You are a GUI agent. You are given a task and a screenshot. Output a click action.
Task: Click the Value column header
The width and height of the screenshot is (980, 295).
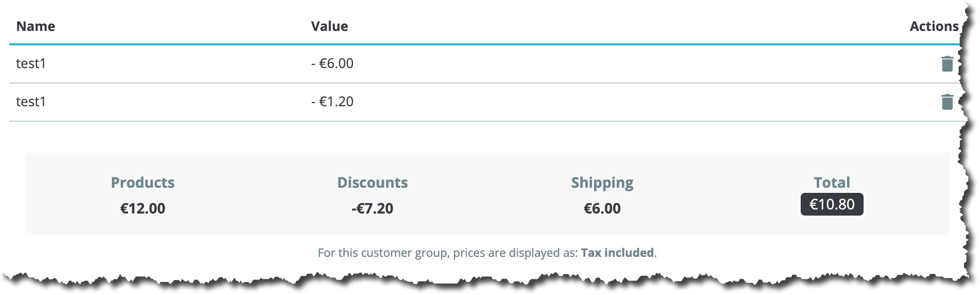coord(329,26)
